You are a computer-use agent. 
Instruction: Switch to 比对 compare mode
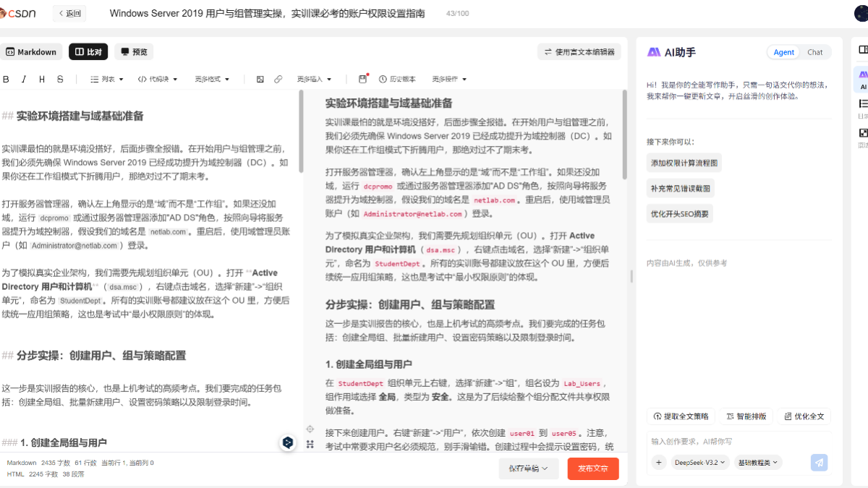(88, 51)
